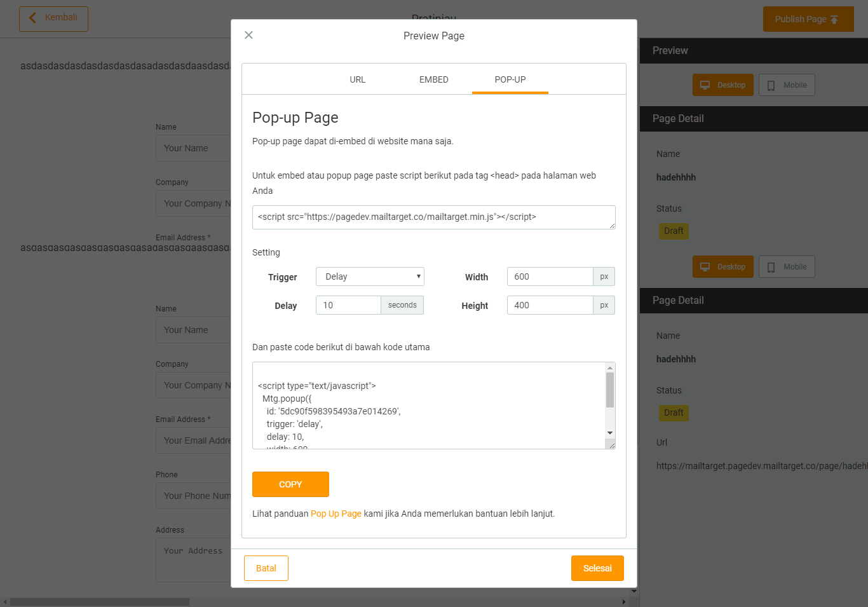Viewport: 868px width, 607px height.
Task: Click the code box scrollbar thumb
Action: 610,390
